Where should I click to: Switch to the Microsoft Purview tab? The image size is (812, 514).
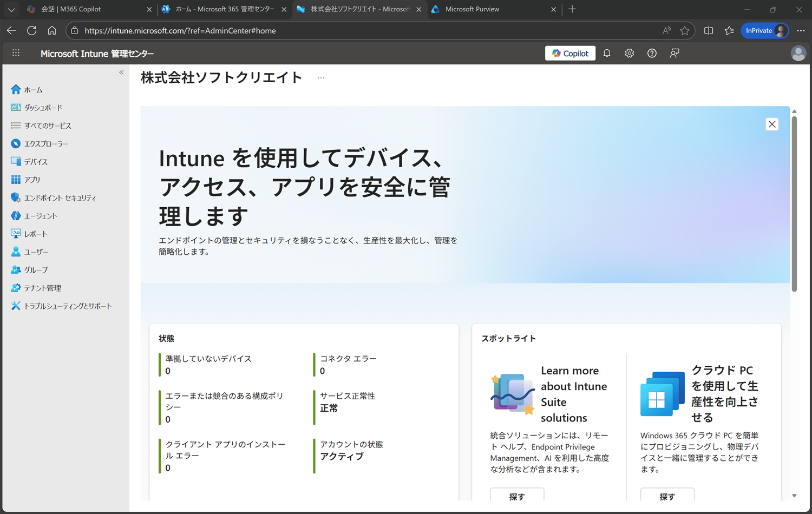tap(494, 9)
